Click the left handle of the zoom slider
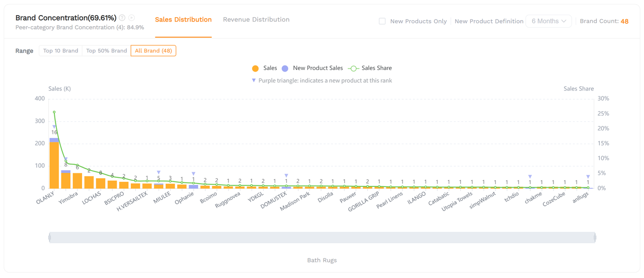This screenshot has height=278, width=644. point(50,237)
